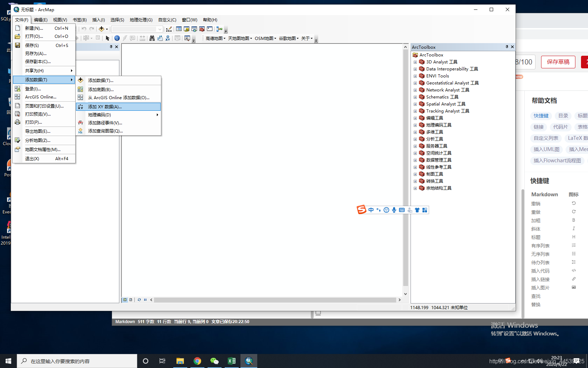This screenshot has height=368, width=588.
Task: Open the ArcToolbox window icon in toolbar
Action: [202, 29]
